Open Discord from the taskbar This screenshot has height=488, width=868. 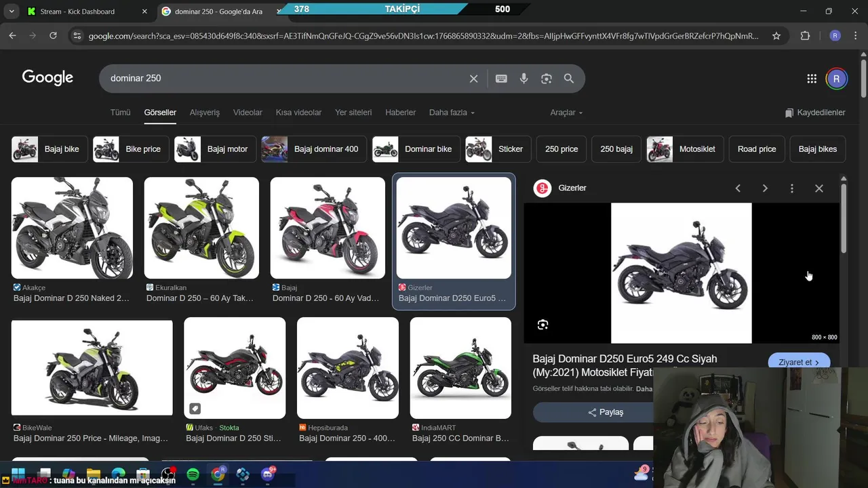pyautogui.click(x=268, y=474)
